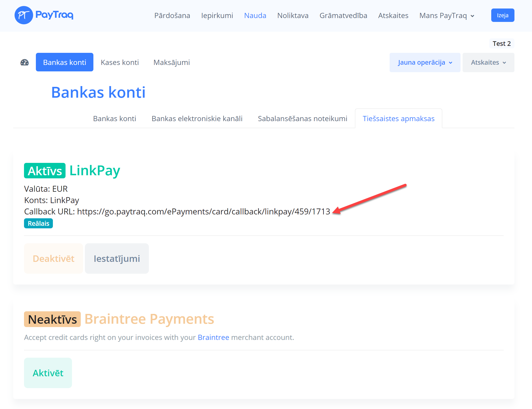Expand the Atskaites dropdown button

point(488,62)
